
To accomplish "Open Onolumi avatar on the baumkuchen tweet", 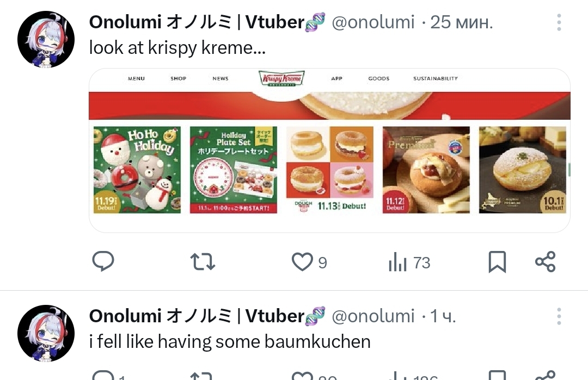I will (46, 334).
